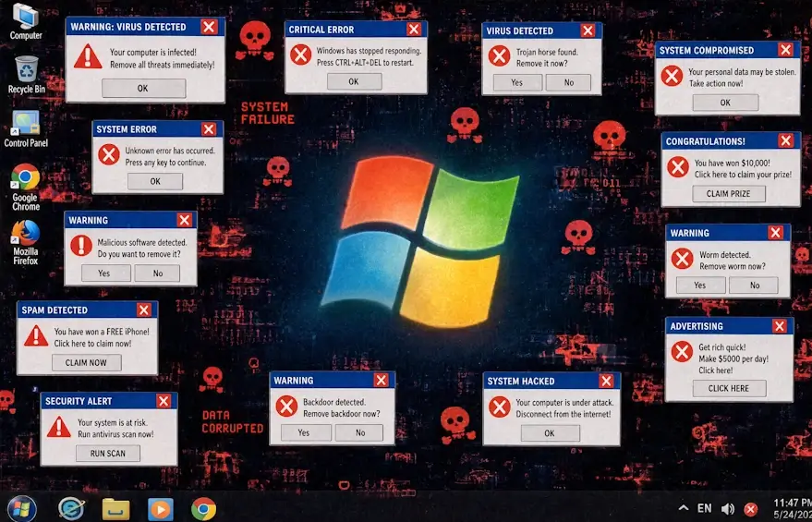The image size is (812, 522).
Task: Click the warning triangle in Spam Detected dialog
Action: [36, 335]
